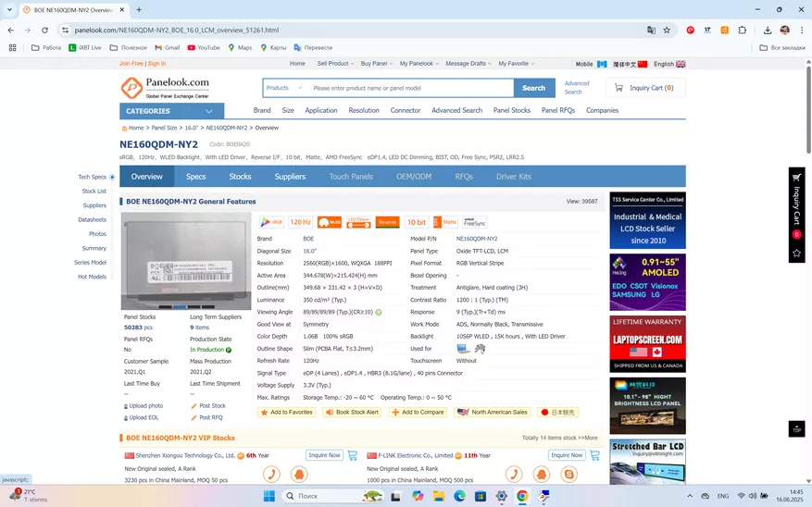Click phone contact icon for Shenzhen Xiongou
The height and width of the screenshot is (507, 812).
(x=271, y=475)
